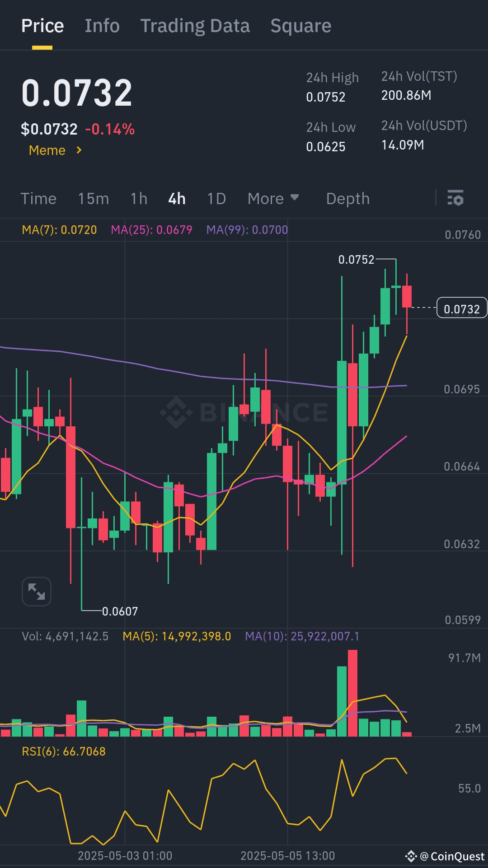Activate the 1h timeframe
Screen dimensions: 488x868
pyautogui.click(x=138, y=198)
